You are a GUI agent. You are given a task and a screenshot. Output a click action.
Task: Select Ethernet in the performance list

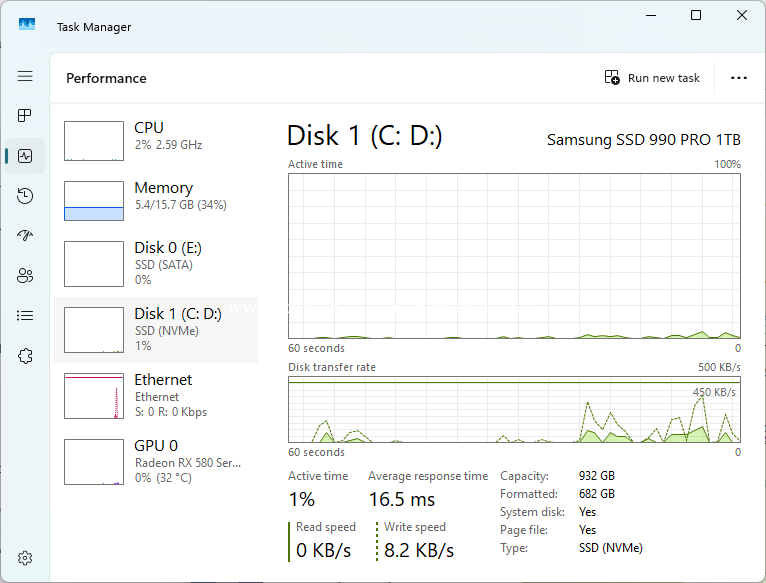[156, 395]
